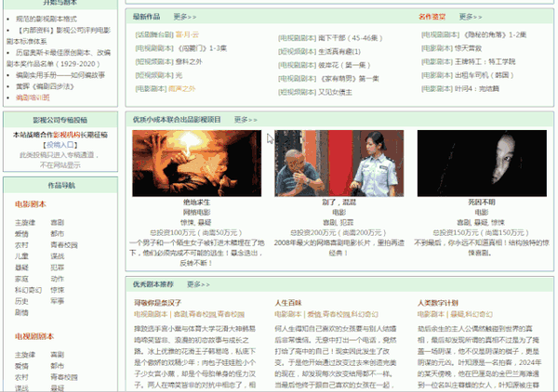
Task: Click the 绝地求生 project title
Action: pos(197,203)
